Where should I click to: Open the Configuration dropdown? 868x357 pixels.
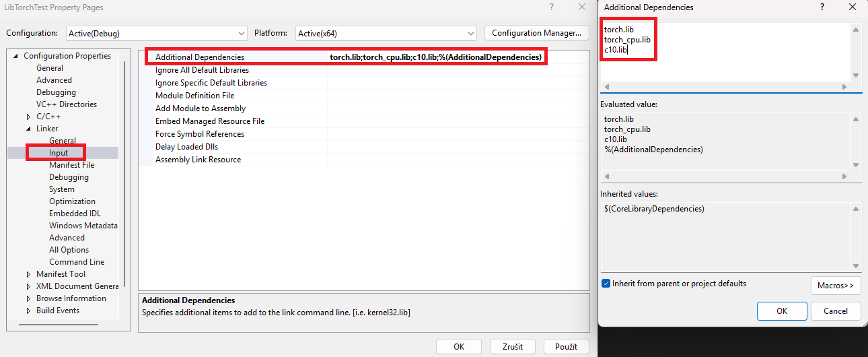click(157, 33)
